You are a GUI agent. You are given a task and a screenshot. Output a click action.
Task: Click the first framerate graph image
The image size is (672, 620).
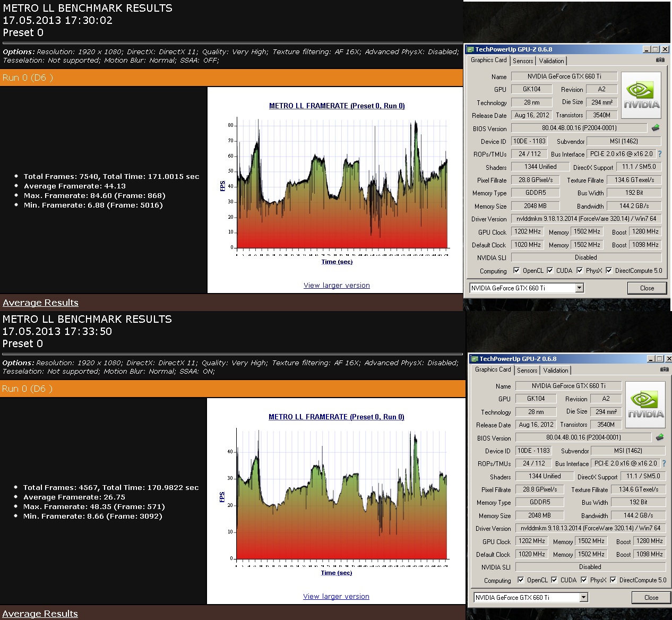(335, 190)
